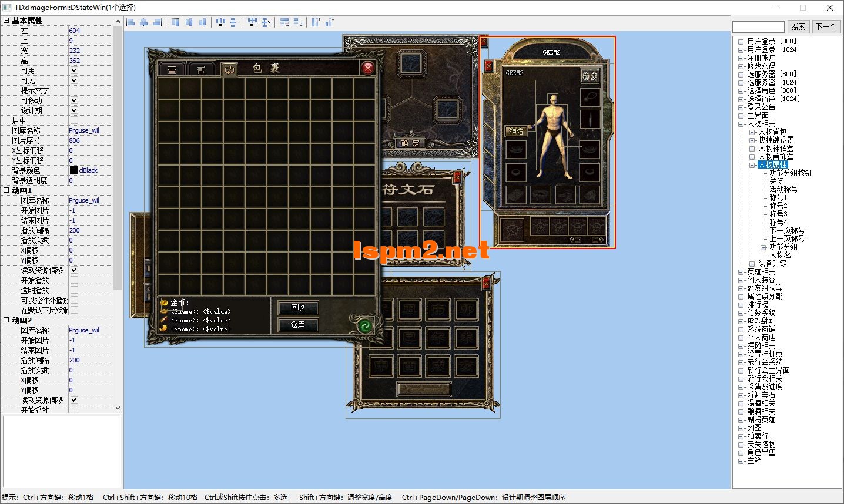Click the space equally horizontally icon

(220, 22)
